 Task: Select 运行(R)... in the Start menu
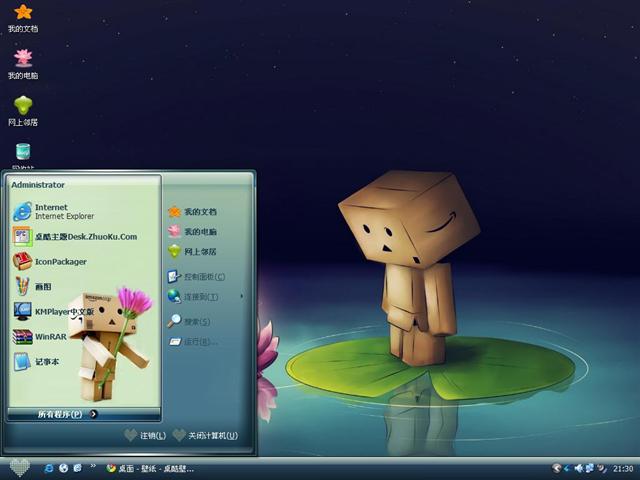pos(200,342)
